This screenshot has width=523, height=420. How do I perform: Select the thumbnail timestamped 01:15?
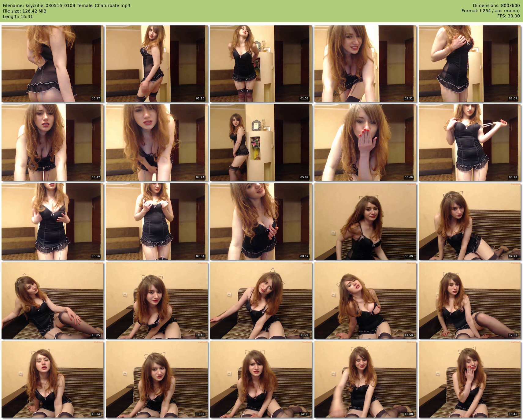[157, 64]
